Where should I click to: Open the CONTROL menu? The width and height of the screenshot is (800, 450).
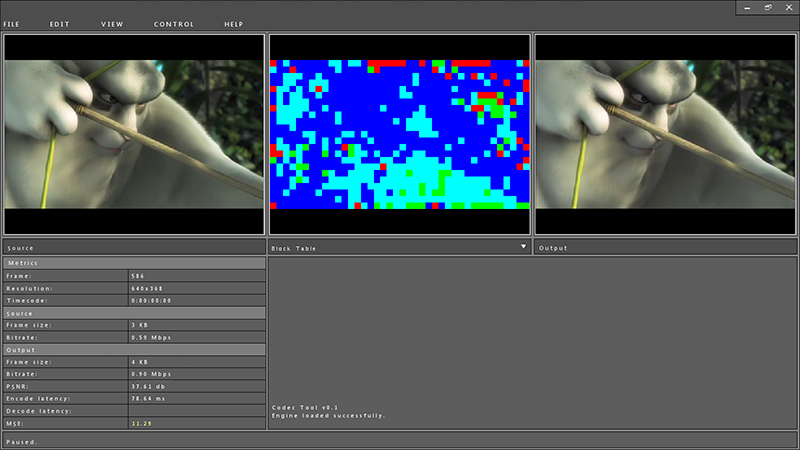click(x=173, y=24)
